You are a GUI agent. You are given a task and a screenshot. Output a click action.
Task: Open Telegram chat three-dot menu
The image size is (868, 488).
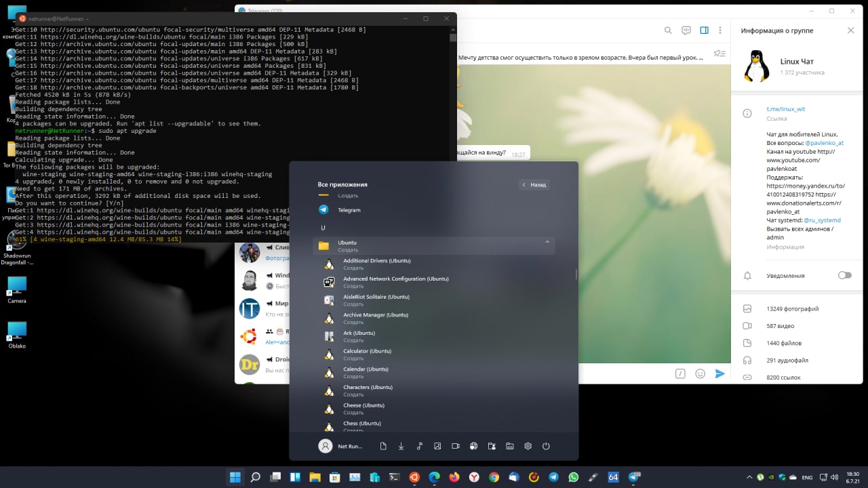pos(722,30)
